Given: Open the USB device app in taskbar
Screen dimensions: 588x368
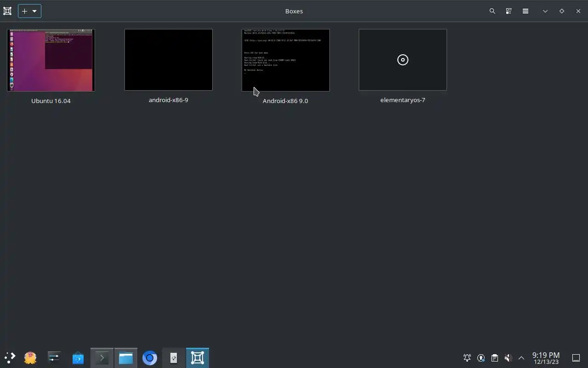Looking at the screenshot, I should pyautogui.click(x=174, y=358).
